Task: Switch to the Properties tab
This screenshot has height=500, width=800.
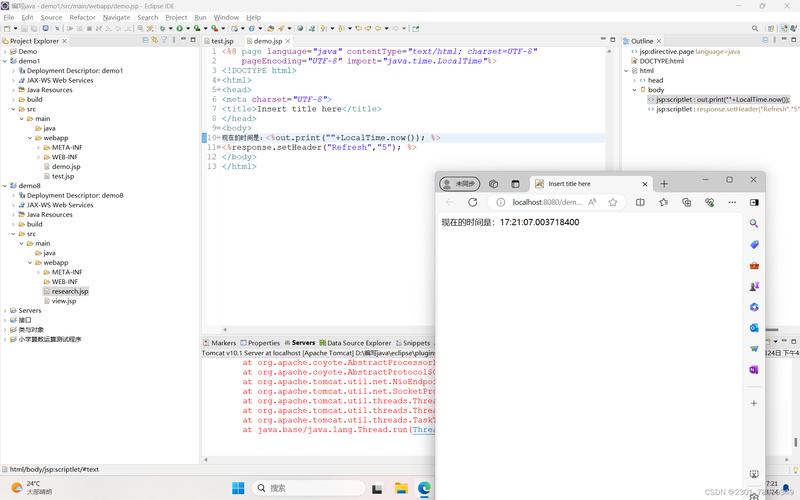Action: 260,343
